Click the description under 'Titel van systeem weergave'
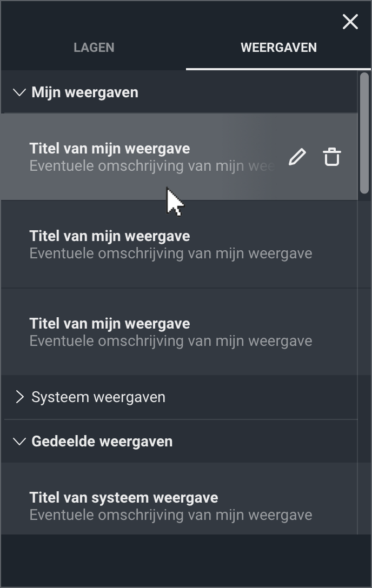 (171, 515)
